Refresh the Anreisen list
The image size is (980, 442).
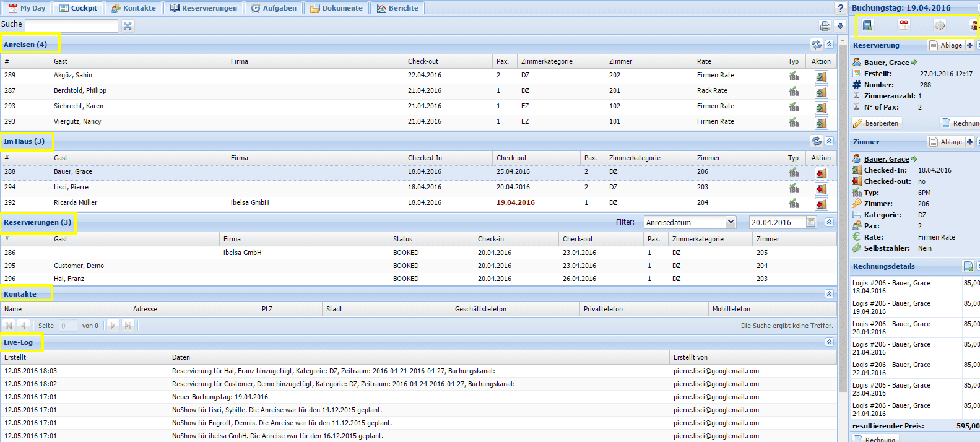coord(817,45)
